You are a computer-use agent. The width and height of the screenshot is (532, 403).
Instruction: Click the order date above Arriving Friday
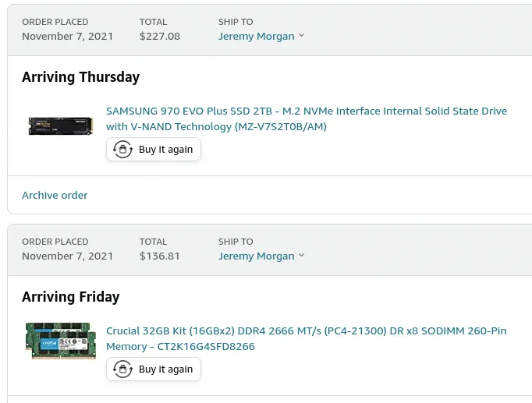(67, 256)
